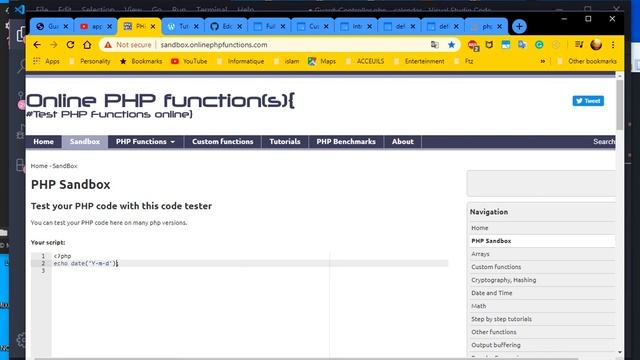The width and height of the screenshot is (640, 360).
Task: Click the Not secure warning icon
Action: click(x=108, y=45)
